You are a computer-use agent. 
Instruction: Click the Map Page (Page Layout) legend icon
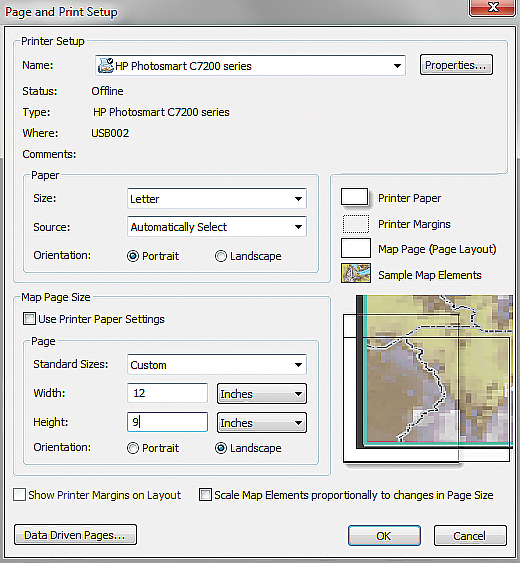point(356,248)
